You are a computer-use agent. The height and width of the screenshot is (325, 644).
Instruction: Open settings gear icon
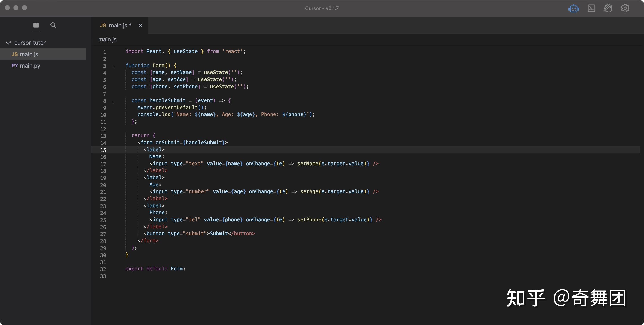click(x=625, y=8)
